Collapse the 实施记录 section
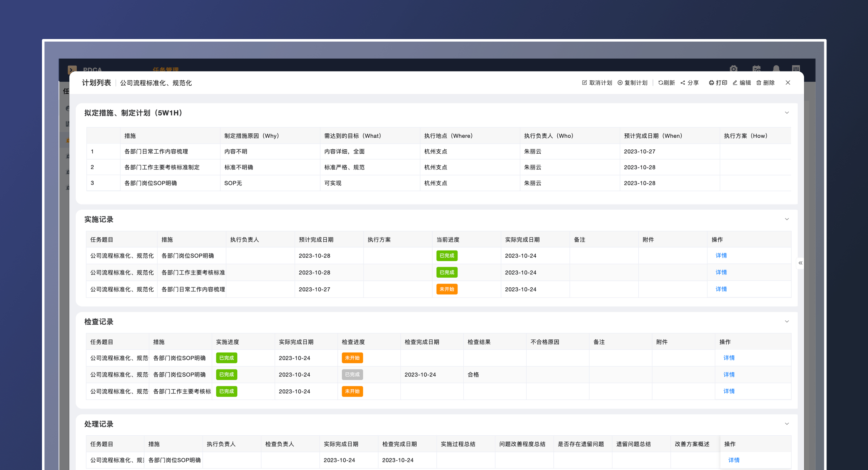 787,219
